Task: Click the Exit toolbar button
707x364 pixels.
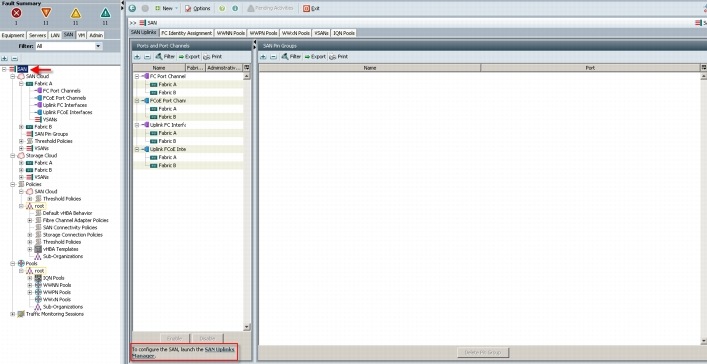Action: coord(312,8)
